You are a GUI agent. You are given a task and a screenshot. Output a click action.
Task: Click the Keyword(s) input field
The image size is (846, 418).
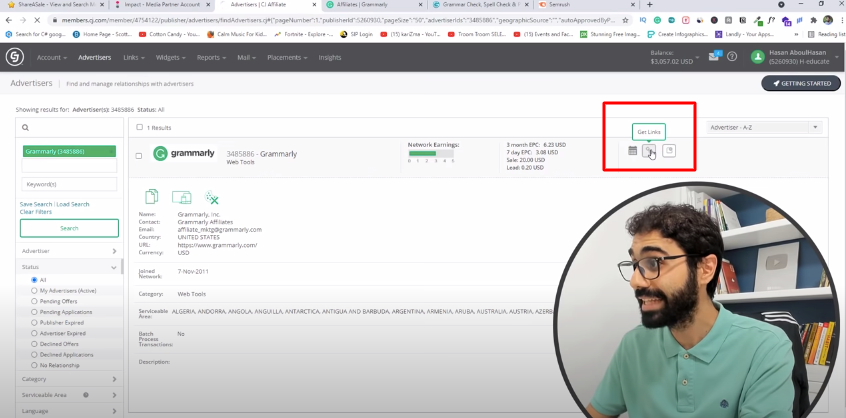69,184
